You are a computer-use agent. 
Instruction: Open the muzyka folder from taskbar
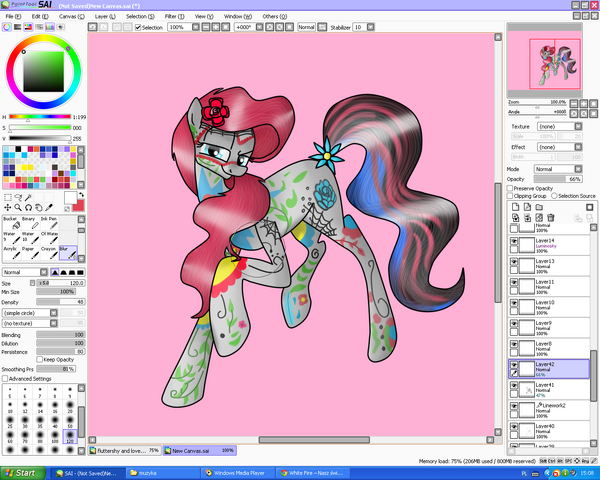(x=163, y=473)
